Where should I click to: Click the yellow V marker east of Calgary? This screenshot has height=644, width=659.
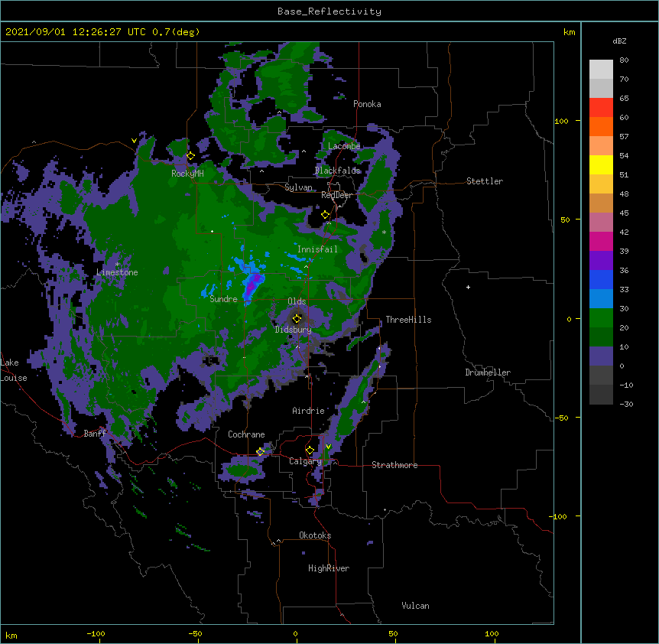[x=329, y=447]
